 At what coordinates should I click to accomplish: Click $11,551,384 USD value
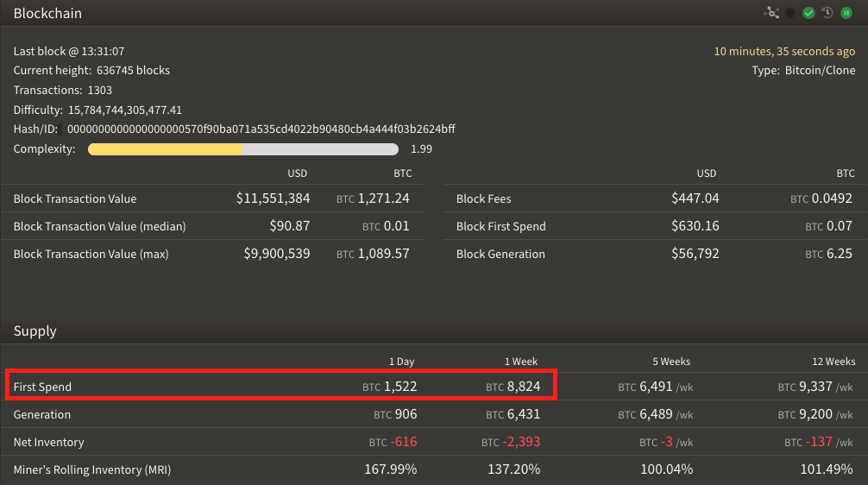273,198
